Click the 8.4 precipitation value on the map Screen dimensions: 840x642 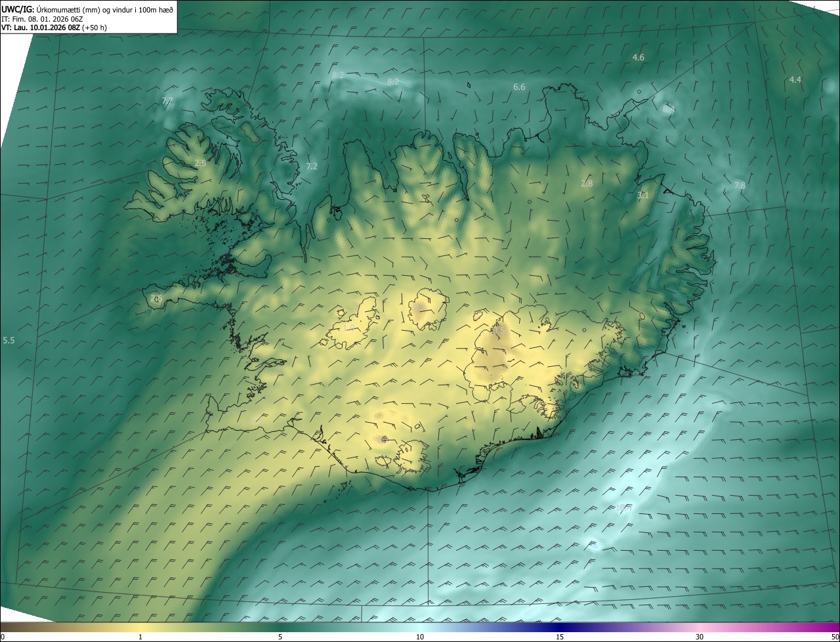(668, 110)
